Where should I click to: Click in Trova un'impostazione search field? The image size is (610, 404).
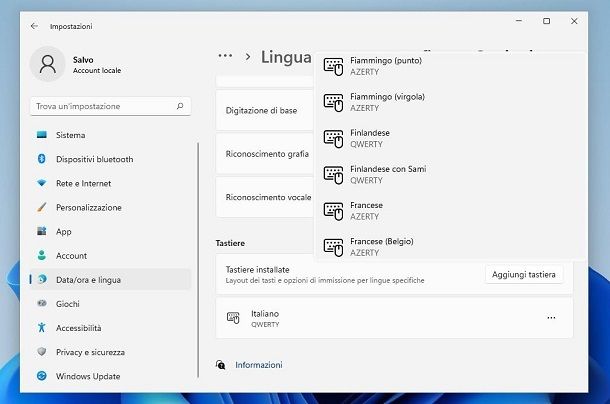click(110, 106)
